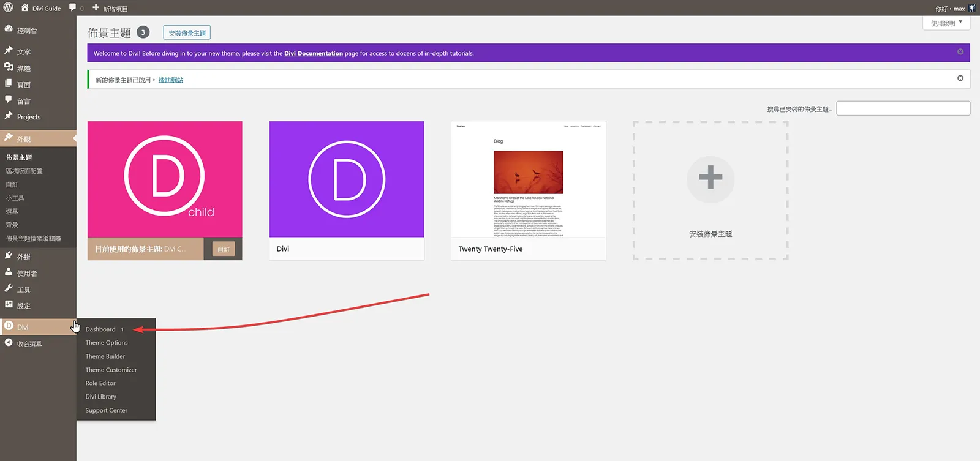Click the 安裝佈景主題 label in dashed box
The height and width of the screenshot is (461, 980).
[x=710, y=234]
